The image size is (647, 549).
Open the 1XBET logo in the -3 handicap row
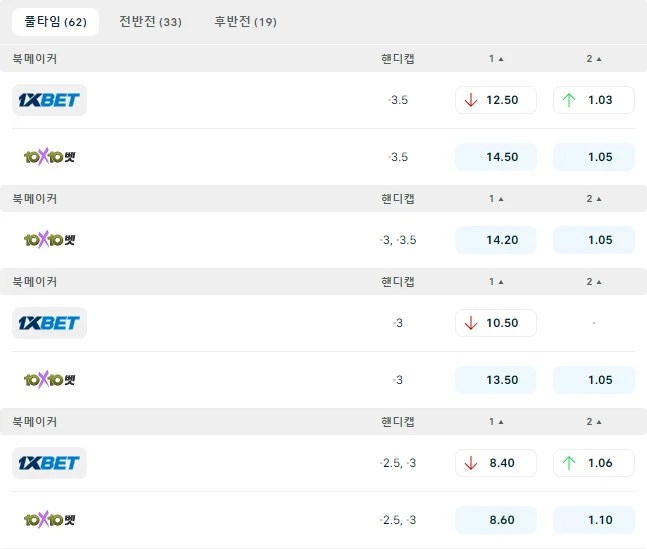click(x=49, y=323)
